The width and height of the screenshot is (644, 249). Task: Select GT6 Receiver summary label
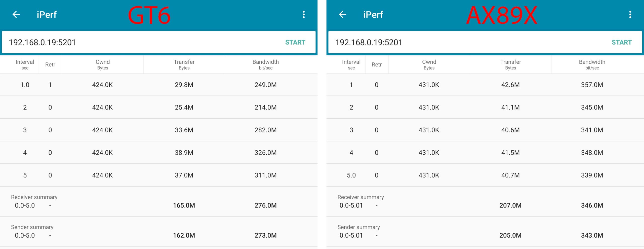(x=34, y=197)
